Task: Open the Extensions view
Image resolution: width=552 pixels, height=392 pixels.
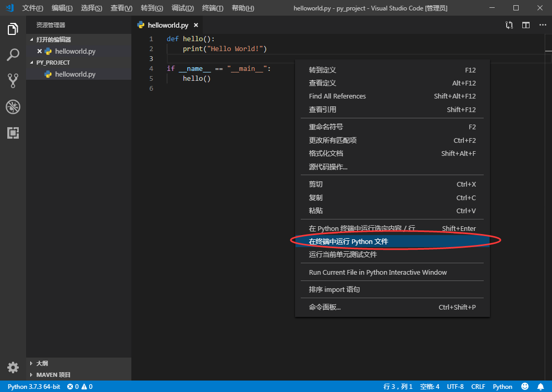Action: tap(13, 133)
